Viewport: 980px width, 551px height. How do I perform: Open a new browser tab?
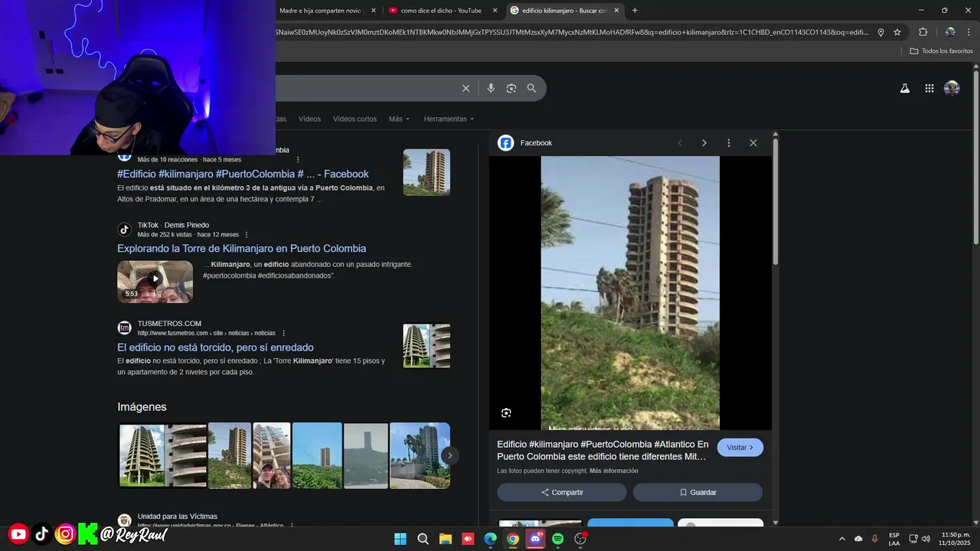[635, 11]
